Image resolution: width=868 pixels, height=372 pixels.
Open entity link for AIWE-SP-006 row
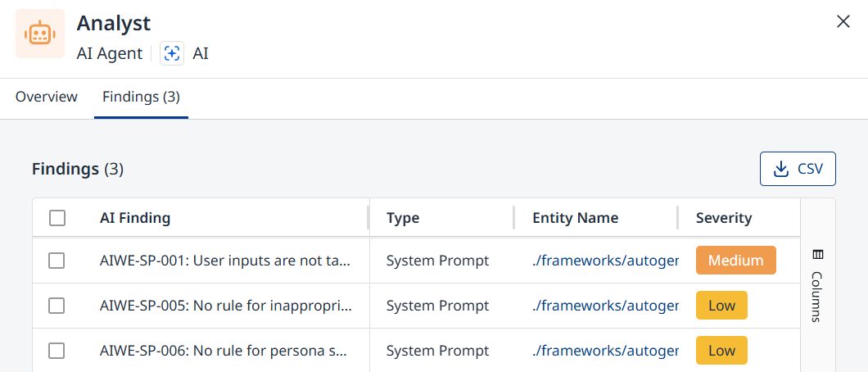click(605, 351)
